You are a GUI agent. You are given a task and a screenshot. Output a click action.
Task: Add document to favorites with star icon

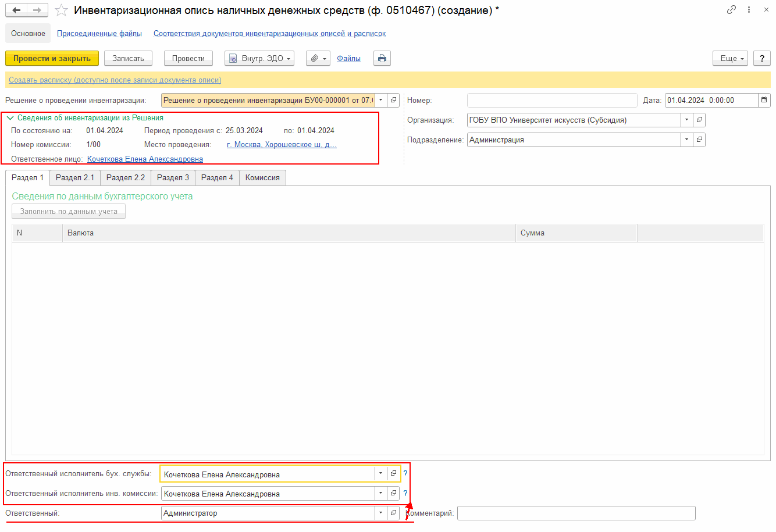click(61, 10)
